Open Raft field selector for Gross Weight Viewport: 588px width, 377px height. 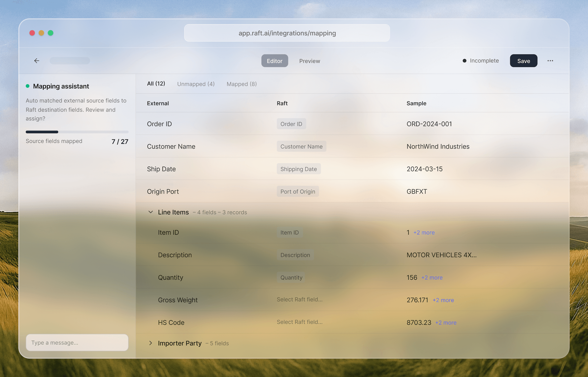[x=300, y=300]
